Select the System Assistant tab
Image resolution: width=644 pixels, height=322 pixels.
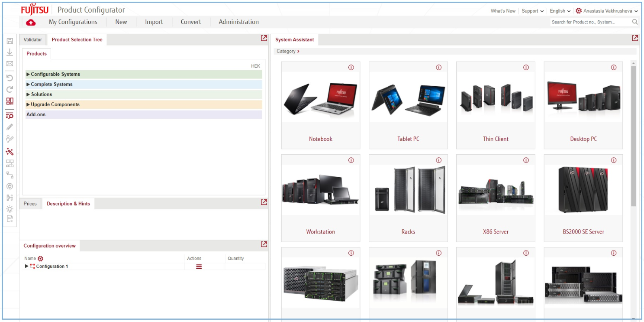click(295, 39)
